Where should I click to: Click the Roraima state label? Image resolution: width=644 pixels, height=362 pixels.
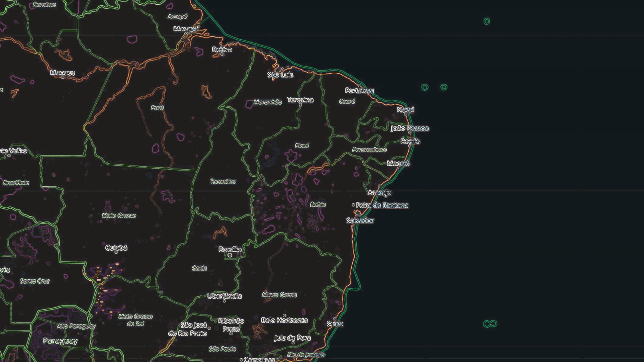point(44,4)
